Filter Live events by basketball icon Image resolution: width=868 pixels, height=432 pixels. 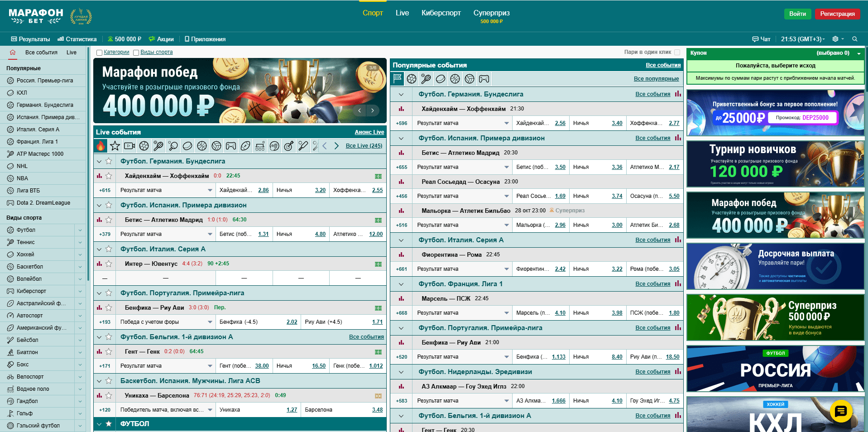point(202,146)
